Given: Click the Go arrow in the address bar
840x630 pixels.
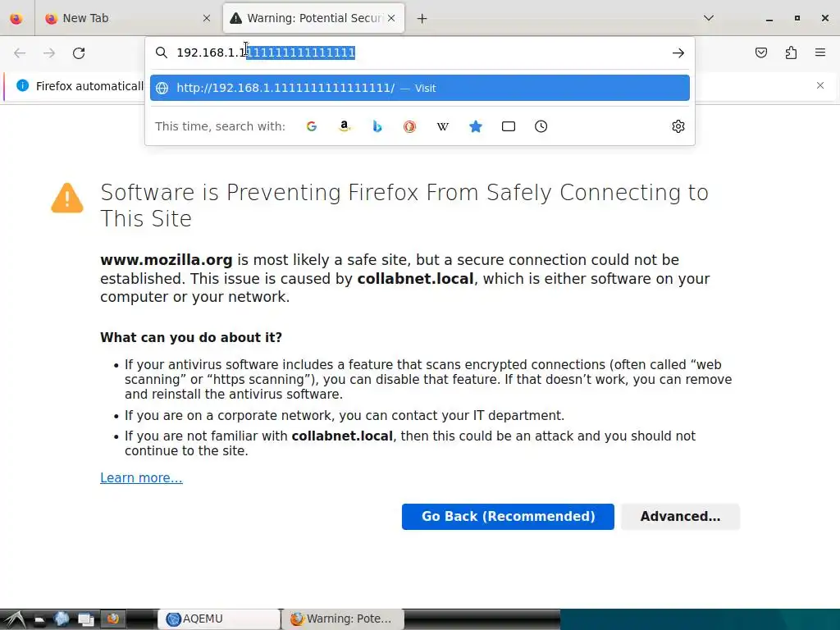Looking at the screenshot, I should point(678,52).
